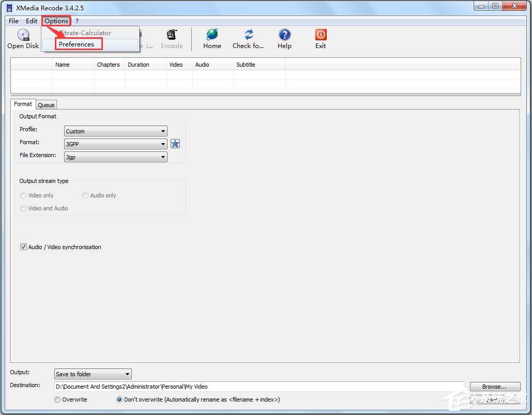Select the Don't overwrite option
This screenshot has width=532, height=415.
point(119,399)
